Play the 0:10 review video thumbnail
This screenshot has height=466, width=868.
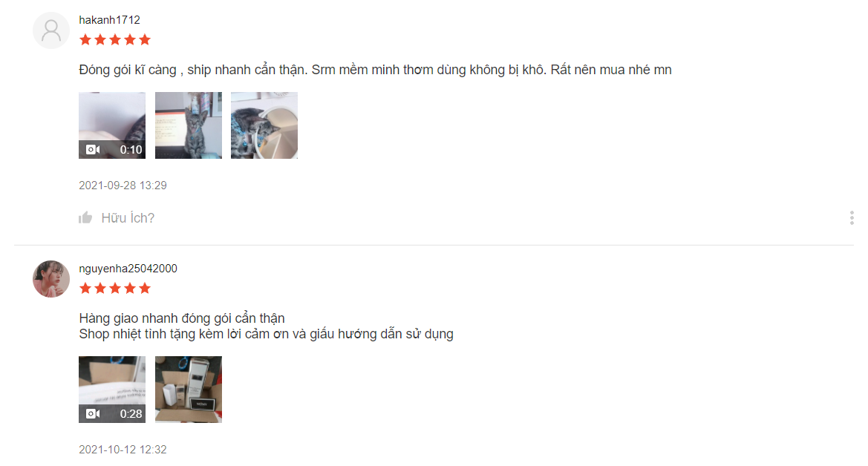click(112, 125)
